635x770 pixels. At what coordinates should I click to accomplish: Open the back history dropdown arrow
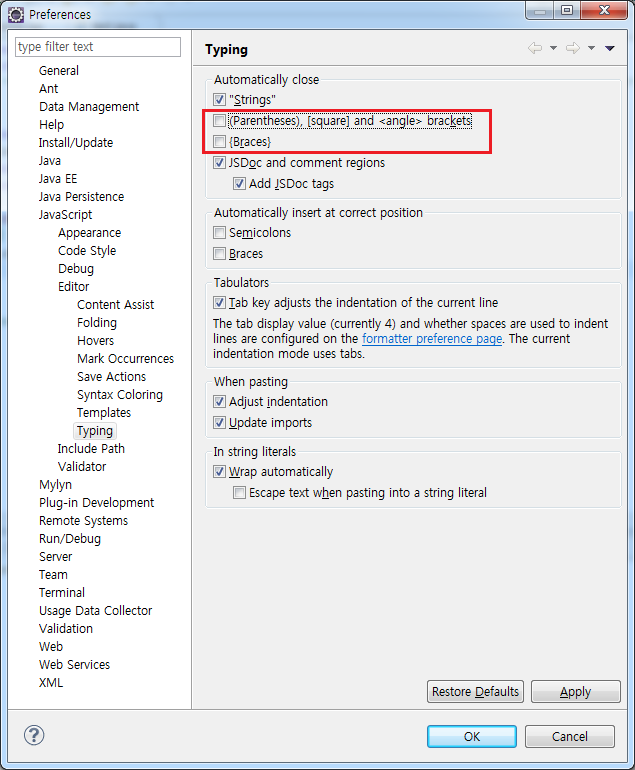[553, 48]
